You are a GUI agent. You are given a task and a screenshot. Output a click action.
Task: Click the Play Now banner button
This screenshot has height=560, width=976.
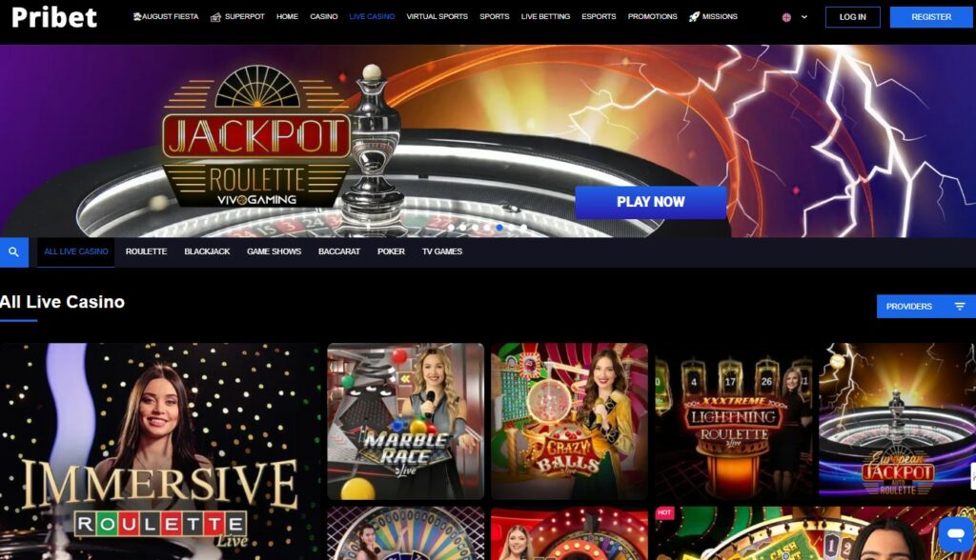click(x=650, y=202)
